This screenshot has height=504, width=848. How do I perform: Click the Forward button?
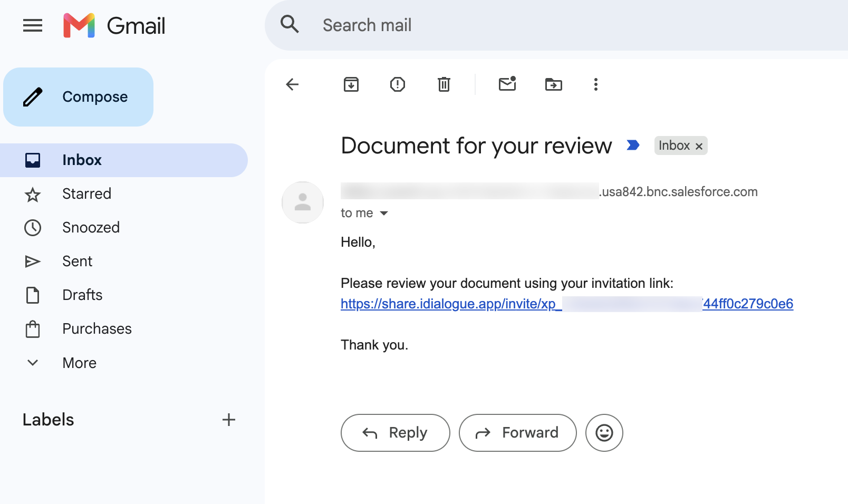pyautogui.click(x=518, y=433)
